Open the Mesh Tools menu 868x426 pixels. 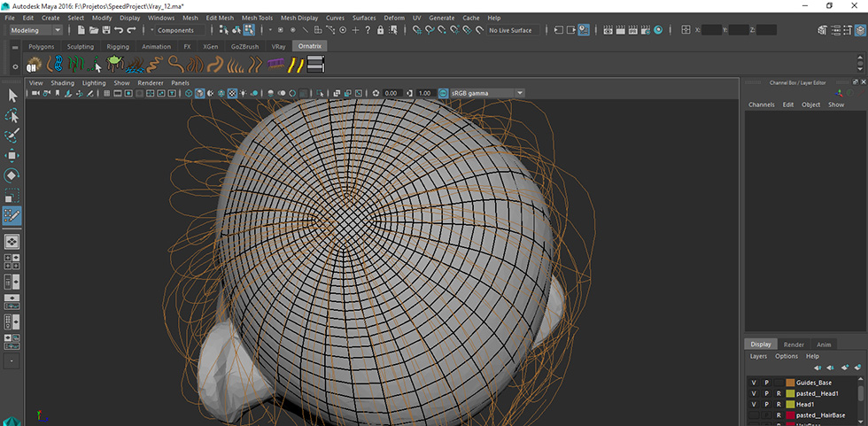257,18
